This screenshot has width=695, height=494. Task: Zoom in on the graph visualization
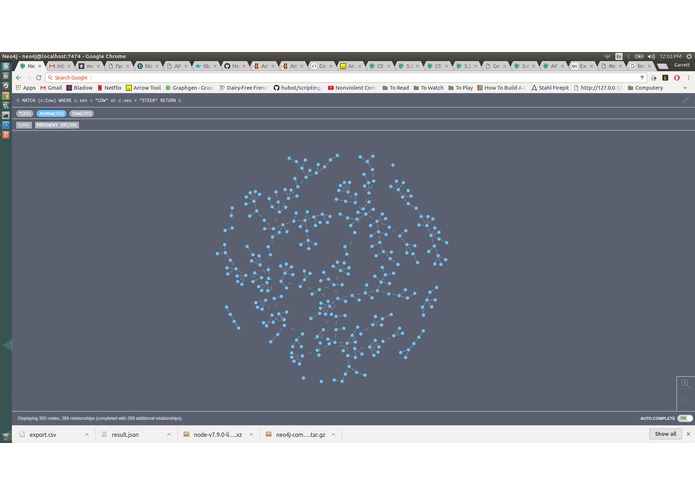pos(685,383)
